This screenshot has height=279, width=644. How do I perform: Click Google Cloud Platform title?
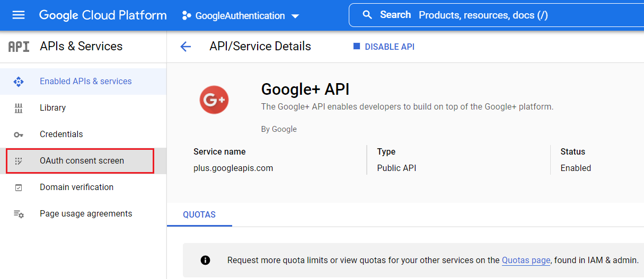coord(103,15)
